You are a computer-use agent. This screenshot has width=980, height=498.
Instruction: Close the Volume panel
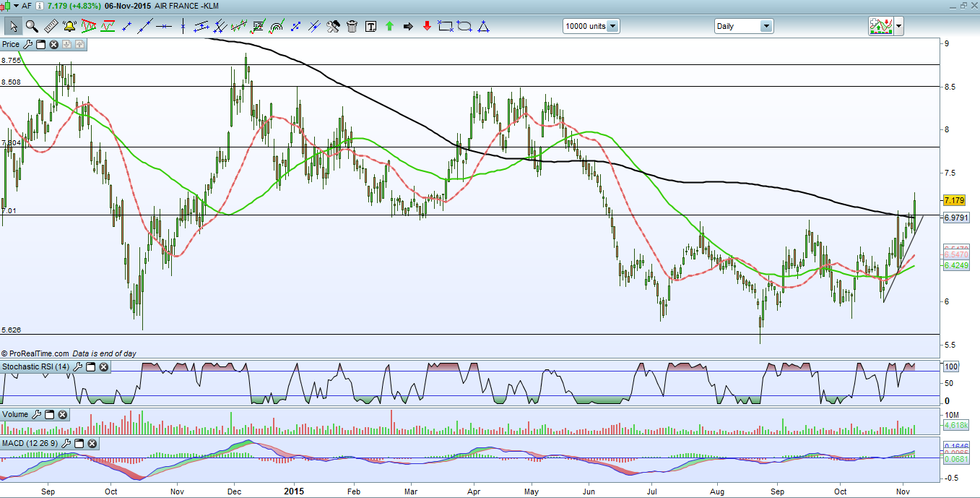[62, 414]
